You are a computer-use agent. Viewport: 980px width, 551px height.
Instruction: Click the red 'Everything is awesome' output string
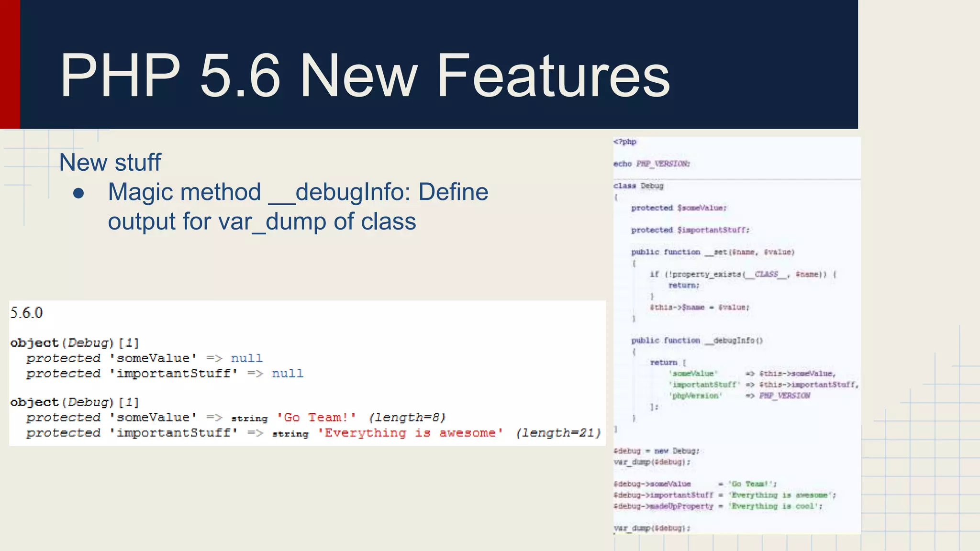coord(410,433)
